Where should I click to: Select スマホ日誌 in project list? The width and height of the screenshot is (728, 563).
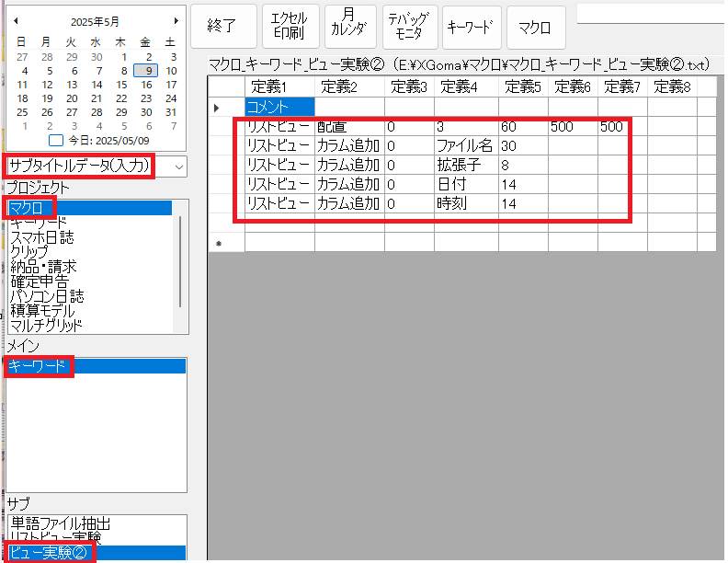click(41, 237)
